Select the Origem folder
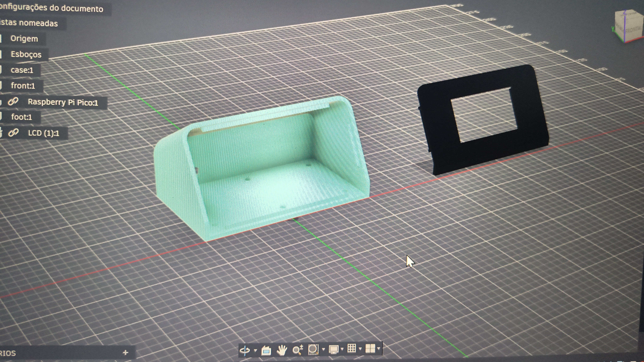644x362 pixels. click(x=24, y=39)
